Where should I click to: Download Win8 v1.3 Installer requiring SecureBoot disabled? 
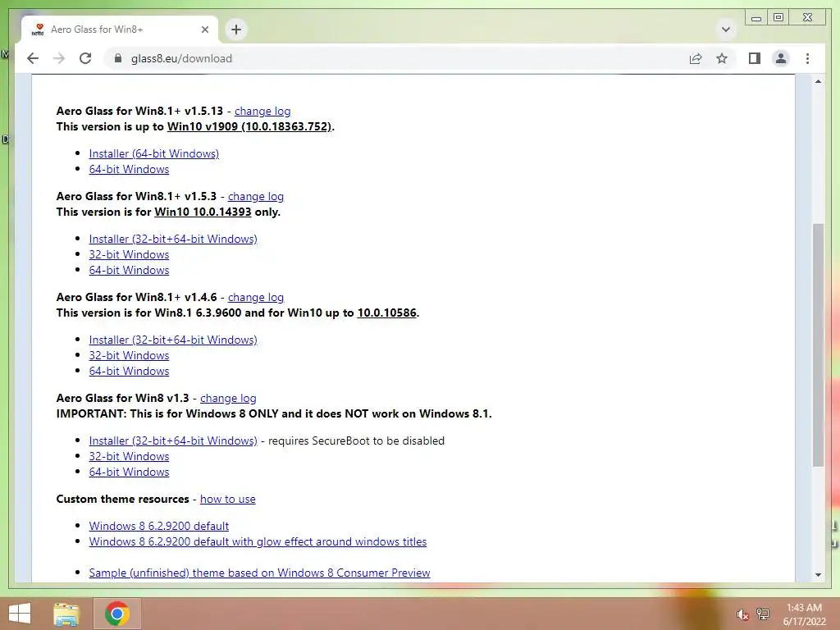point(173,441)
